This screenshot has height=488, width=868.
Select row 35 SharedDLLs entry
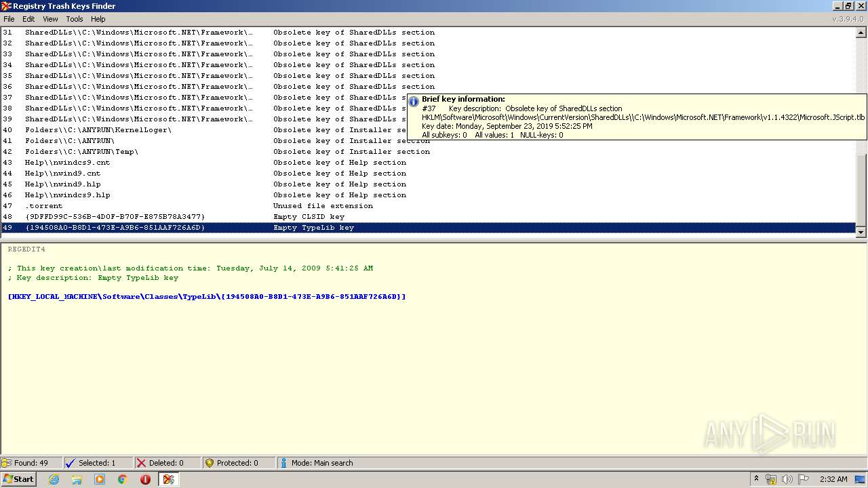tap(429, 76)
